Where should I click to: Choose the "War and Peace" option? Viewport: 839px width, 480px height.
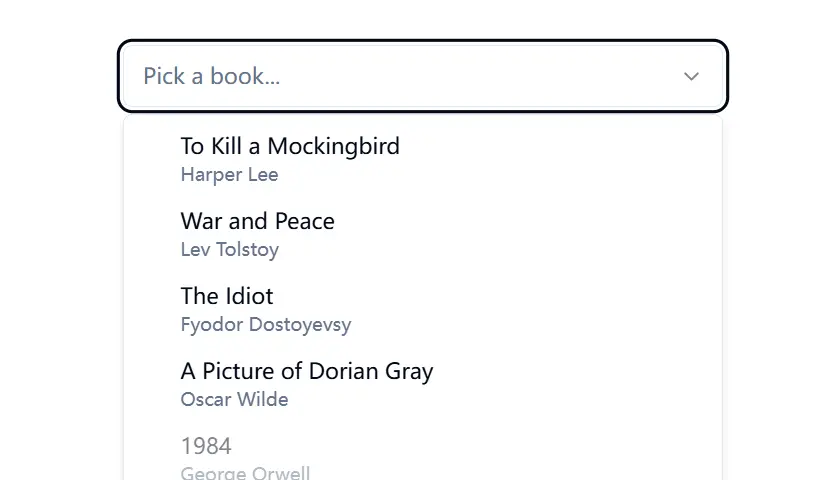click(258, 221)
